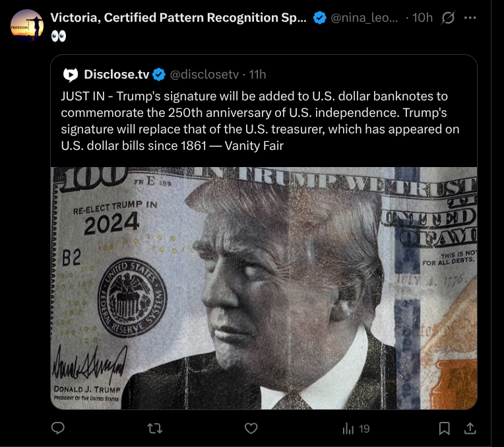Image resolution: width=504 pixels, height=447 pixels.
Task: Open the Disclose.tv account name
Action: [x=116, y=75]
